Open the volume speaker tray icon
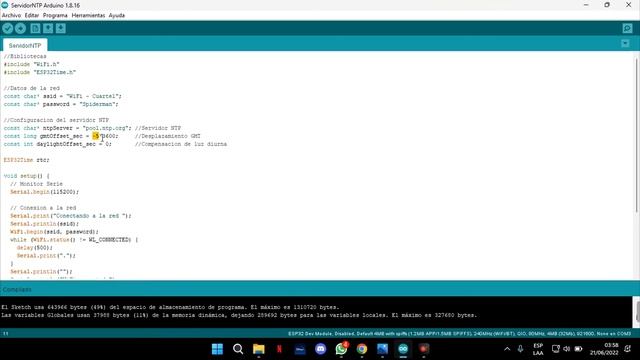This screenshot has width=640, height=360. click(x=567, y=349)
